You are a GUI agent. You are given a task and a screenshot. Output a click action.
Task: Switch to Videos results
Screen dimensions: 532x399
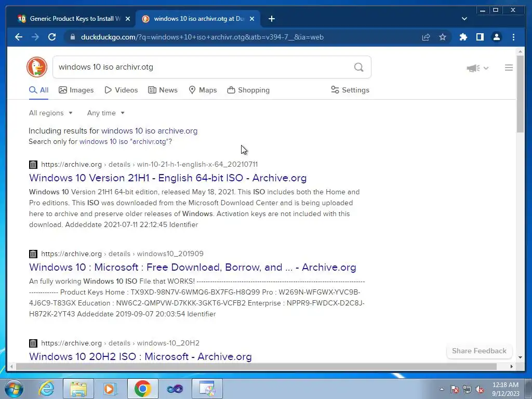(x=121, y=90)
